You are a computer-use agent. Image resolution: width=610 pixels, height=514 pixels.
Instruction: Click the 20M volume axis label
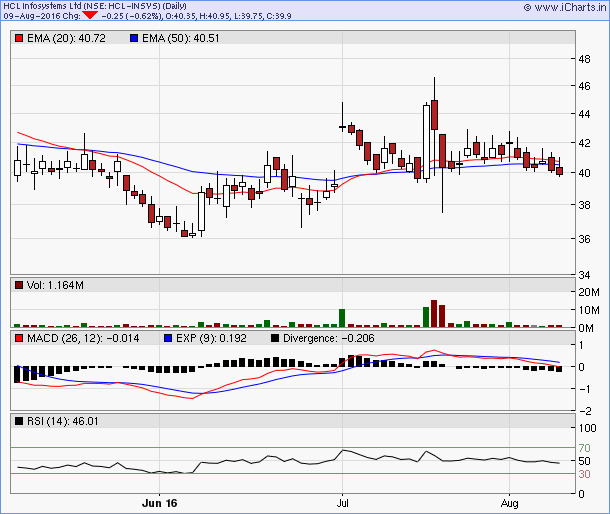pos(589,292)
